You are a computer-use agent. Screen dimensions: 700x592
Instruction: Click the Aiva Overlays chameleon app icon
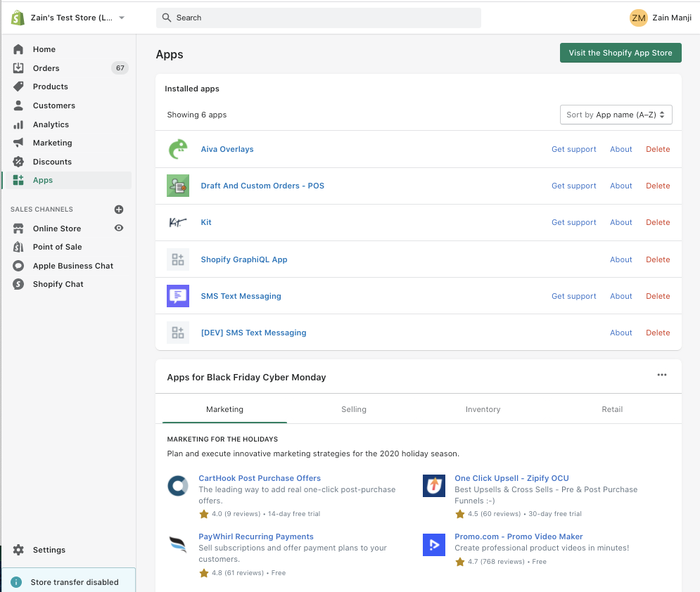click(x=178, y=149)
